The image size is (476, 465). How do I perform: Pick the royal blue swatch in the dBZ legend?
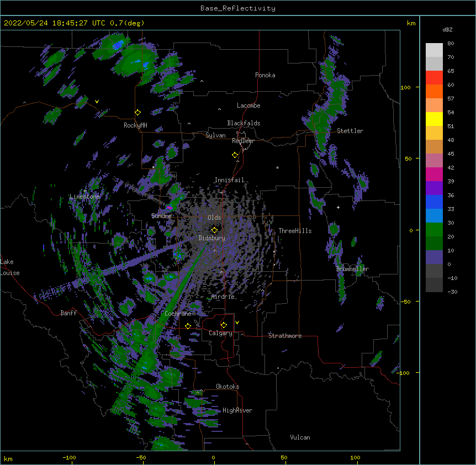click(434, 202)
